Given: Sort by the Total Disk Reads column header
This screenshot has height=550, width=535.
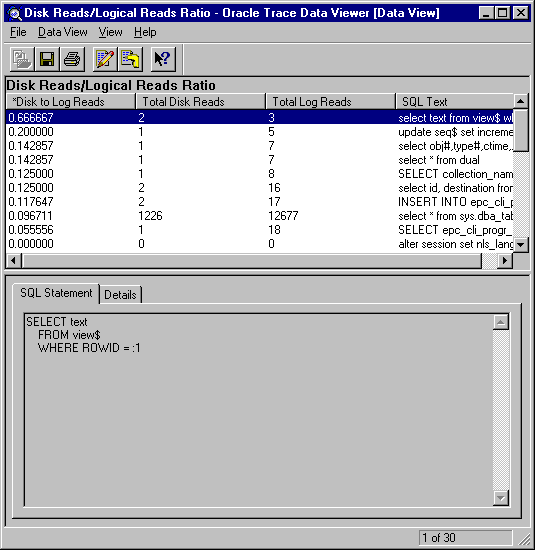Looking at the screenshot, I should click(201, 102).
